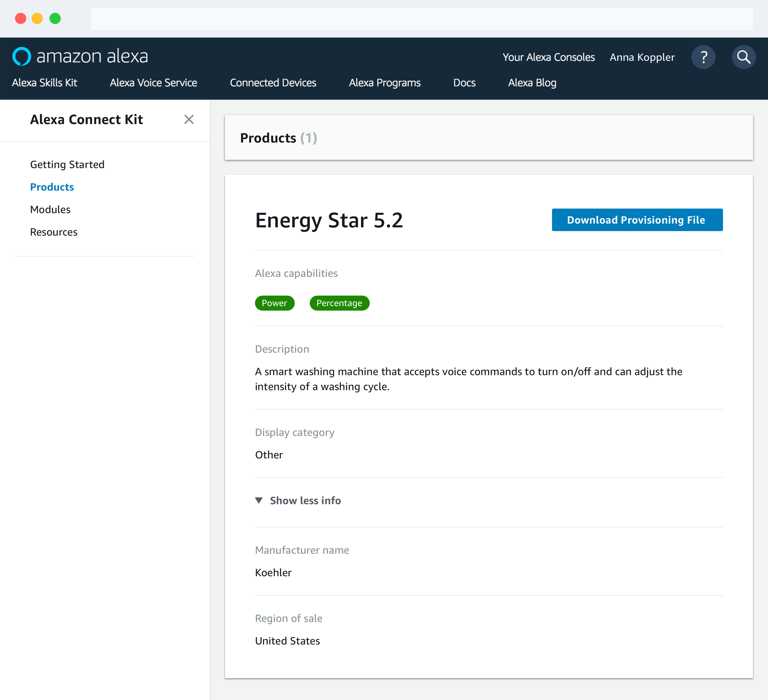Click the amazon alexa logo
Viewport: 768px width, 700px height.
pos(80,57)
